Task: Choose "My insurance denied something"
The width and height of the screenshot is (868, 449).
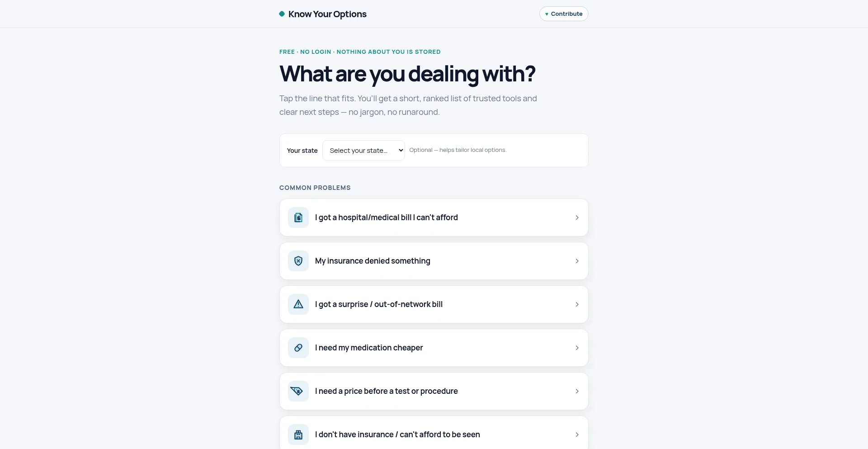Action: 434,261
